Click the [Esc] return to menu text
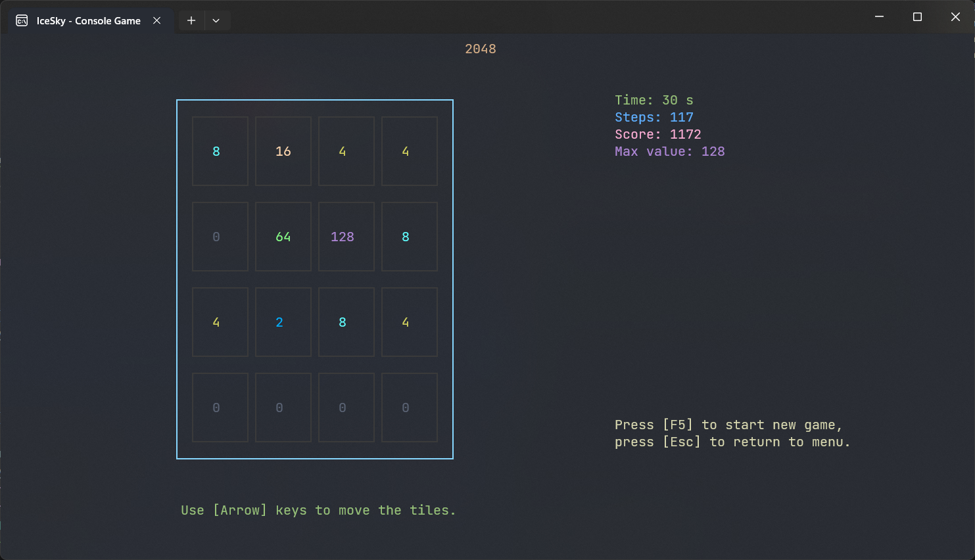Screen dimensions: 975x560 [x=732, y=442]
